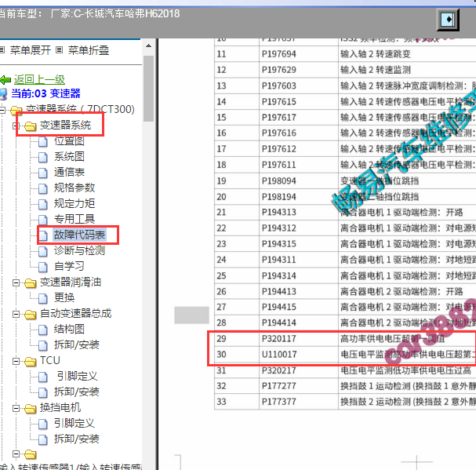Open the 位置图 document
This screenshot has height=470, width=476.
point(69,141)
